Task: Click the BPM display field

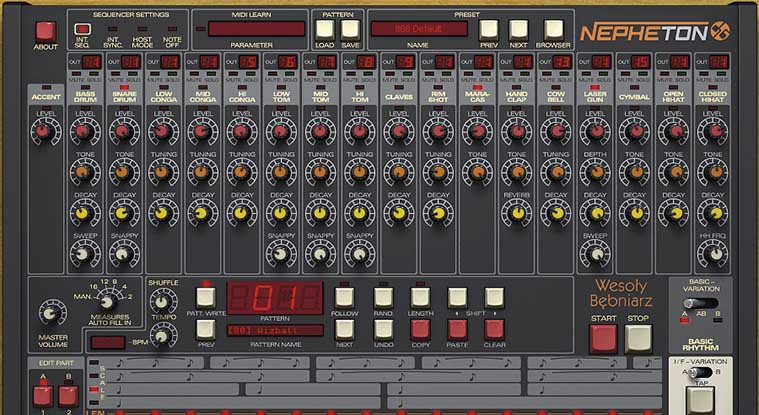Action: click(107, 342)
